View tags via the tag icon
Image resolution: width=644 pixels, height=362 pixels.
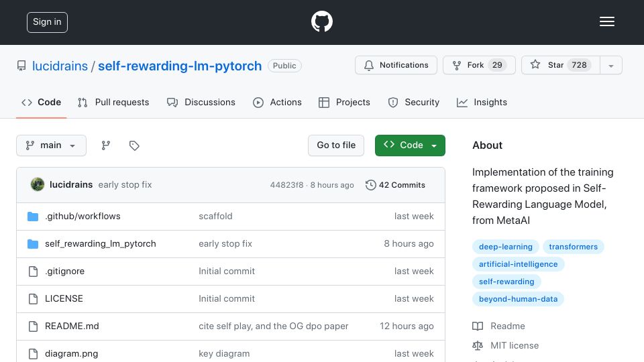[x=134, y=145]
